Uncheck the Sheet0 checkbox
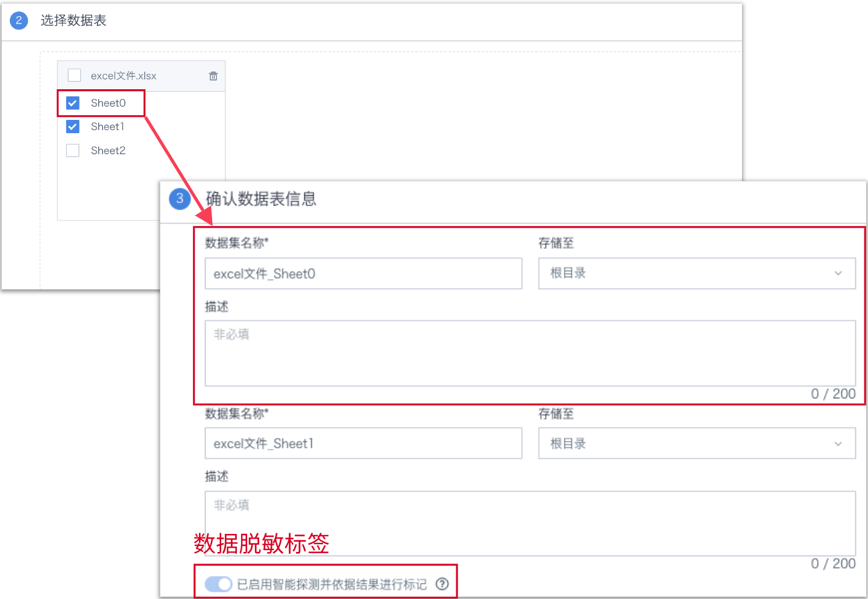The width and height of the screenshot is (868, 599). 73,103
